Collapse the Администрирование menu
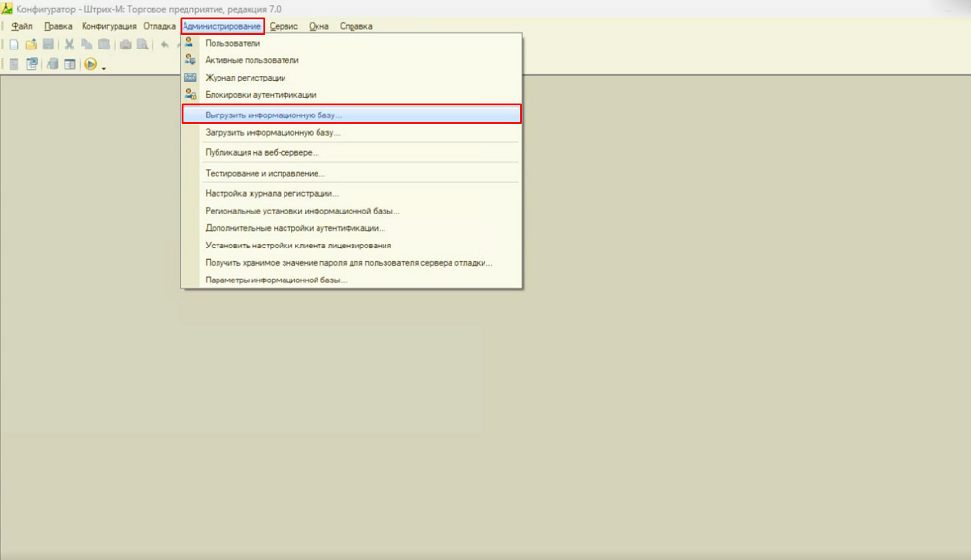Image resolution: width=971 pixels, height=560 pixels. coord(221,26)
